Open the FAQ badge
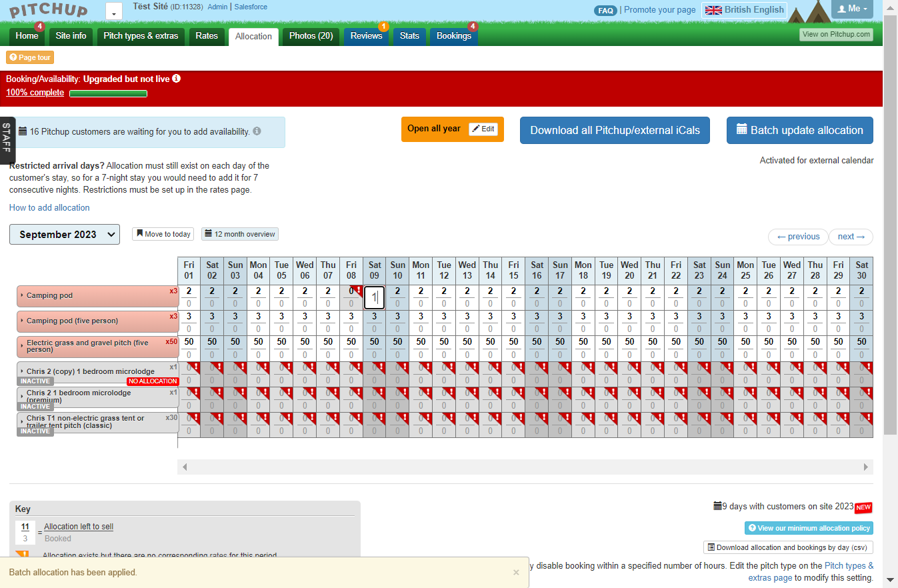The width and height of the screenshot is (898, 588). 605,11
